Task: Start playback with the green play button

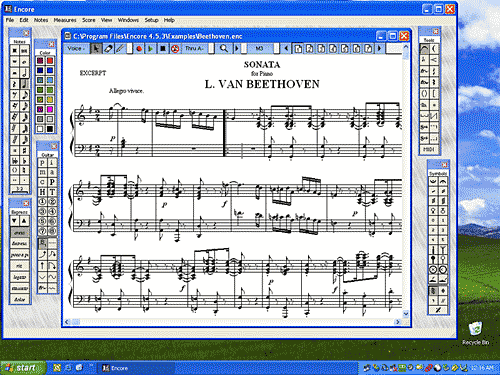Action: point(151,49)
